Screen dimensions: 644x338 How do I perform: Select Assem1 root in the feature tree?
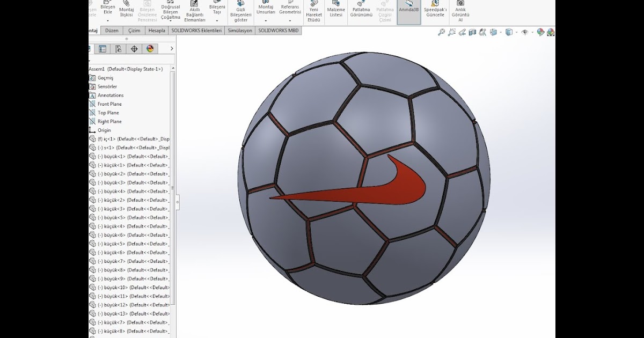click(x=126, y=69)
